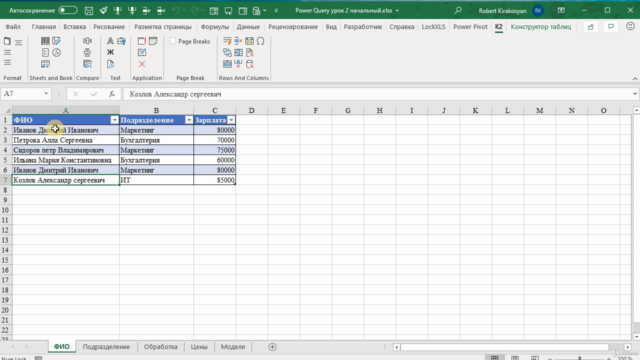Click the sheet list icon in Sheets and Book

[45, 52]
